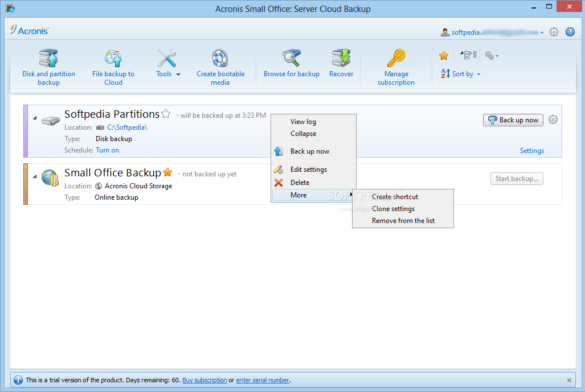This screenshot has height=392, width=585.
Task: Click the Buy subscription link
Action: tap(204, 380)
